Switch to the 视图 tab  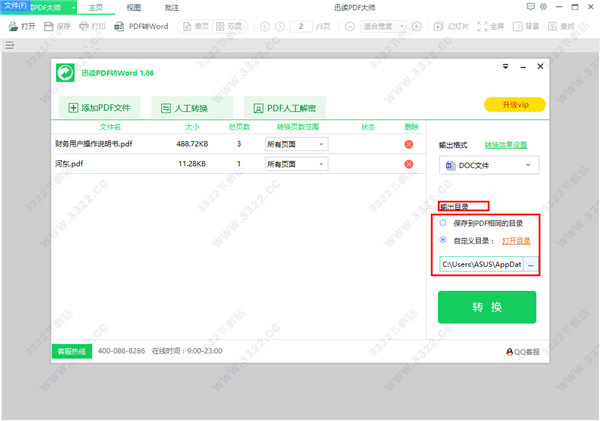pyautogui.click(x=134, y=7)
